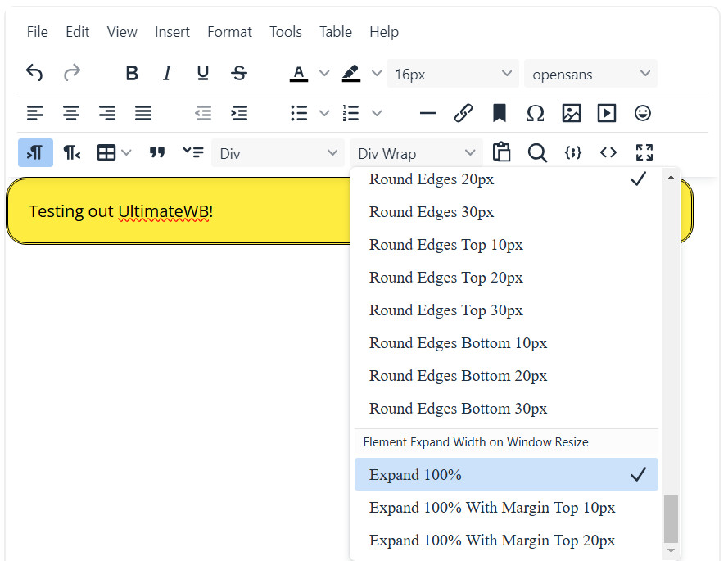Open the Table menu
This screenshot has width=728, height=561.
pyautogui.click(x=336, y=32)
